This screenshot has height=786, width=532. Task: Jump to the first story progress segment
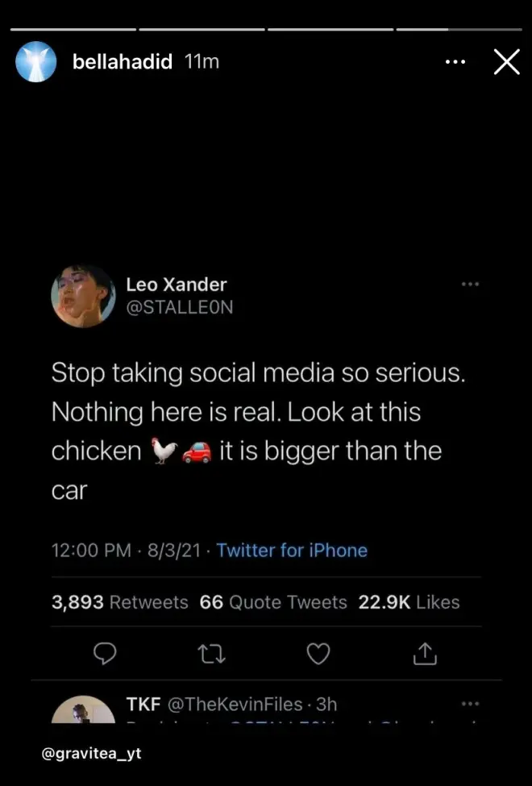[73, 29]
